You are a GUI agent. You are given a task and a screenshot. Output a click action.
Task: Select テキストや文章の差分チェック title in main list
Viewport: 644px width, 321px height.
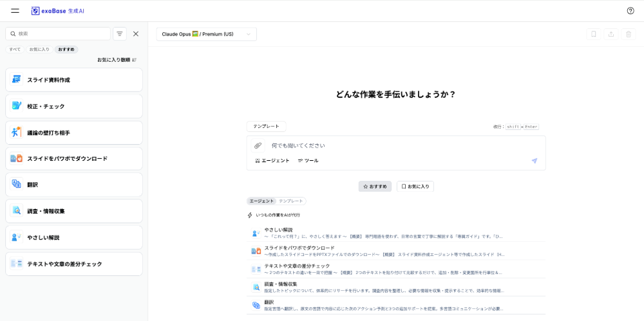[x=297, y=266]
